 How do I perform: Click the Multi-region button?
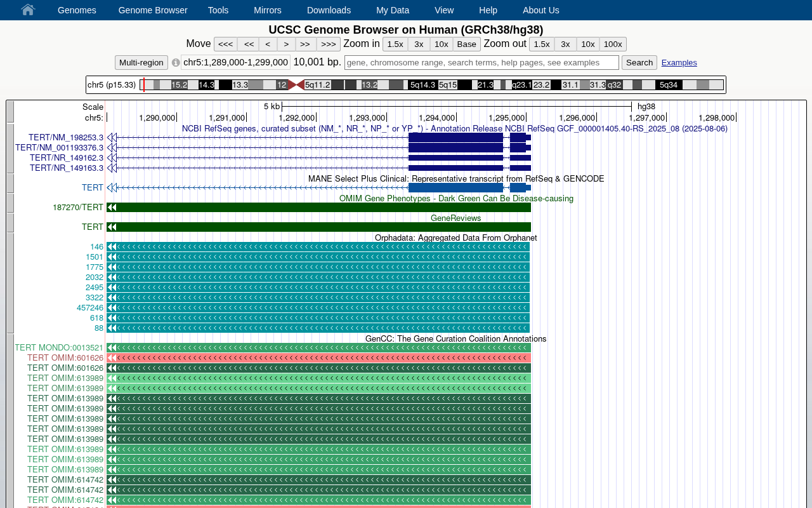[x=141, y=62]
